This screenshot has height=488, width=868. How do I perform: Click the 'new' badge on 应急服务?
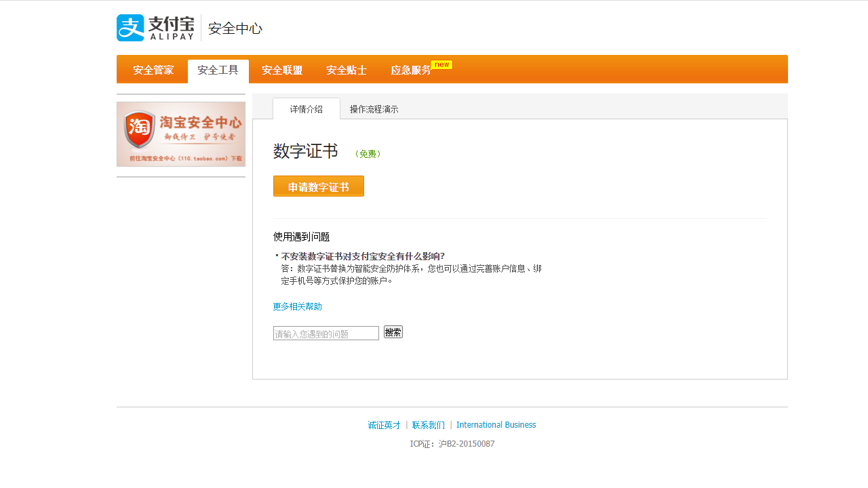[x=441, y=64]
